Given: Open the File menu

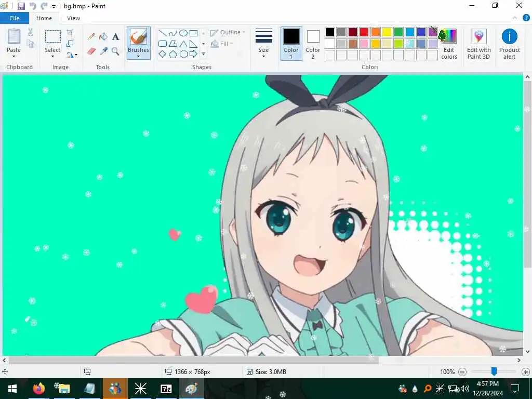Looking at the screenshot, I should click(x=15, y=18).
